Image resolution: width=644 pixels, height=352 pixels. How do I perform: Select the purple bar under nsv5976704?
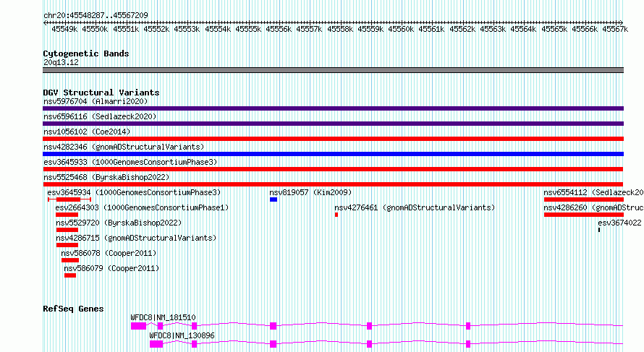coord(333,108)
